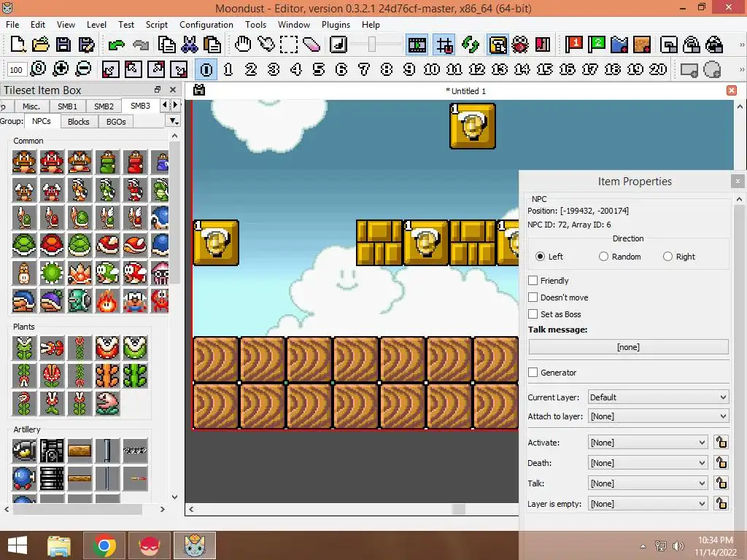Viewport: 747px width, 560px height.
Task: Click the zoom out magnifier icon
Action: point(83,69)
